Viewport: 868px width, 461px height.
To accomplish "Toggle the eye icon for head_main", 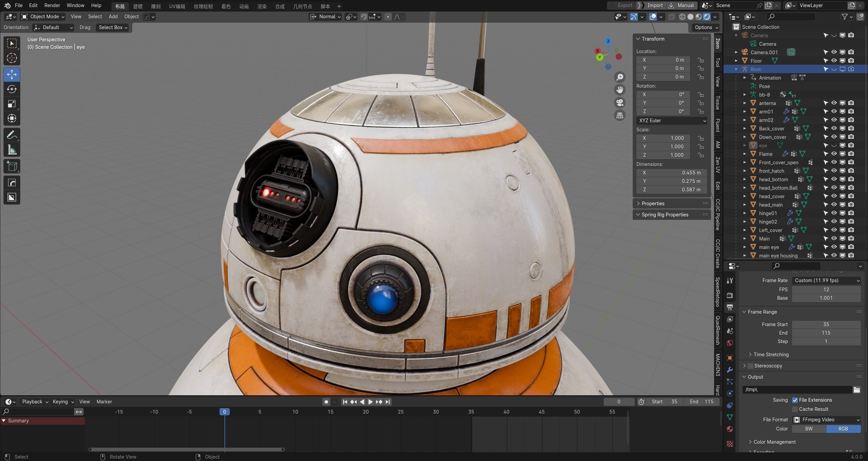I will point(834,205).
